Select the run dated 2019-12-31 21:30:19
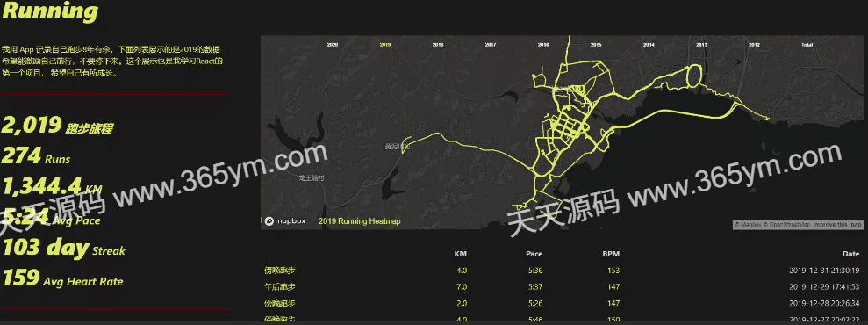This screenshot has height=325, width=868. (562, 271)
